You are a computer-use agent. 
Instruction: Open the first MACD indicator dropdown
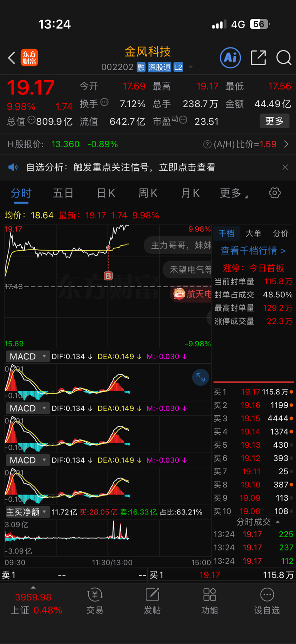pyautogui.click(x=28, y=356)
